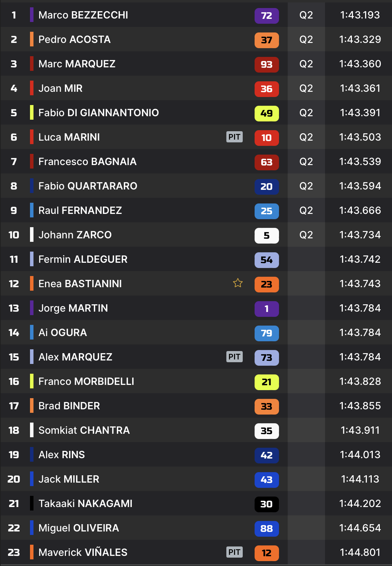392x566 pixels.
Task: Click the star icon beside Enea BASTIANINI
Action: pos(238,283)
